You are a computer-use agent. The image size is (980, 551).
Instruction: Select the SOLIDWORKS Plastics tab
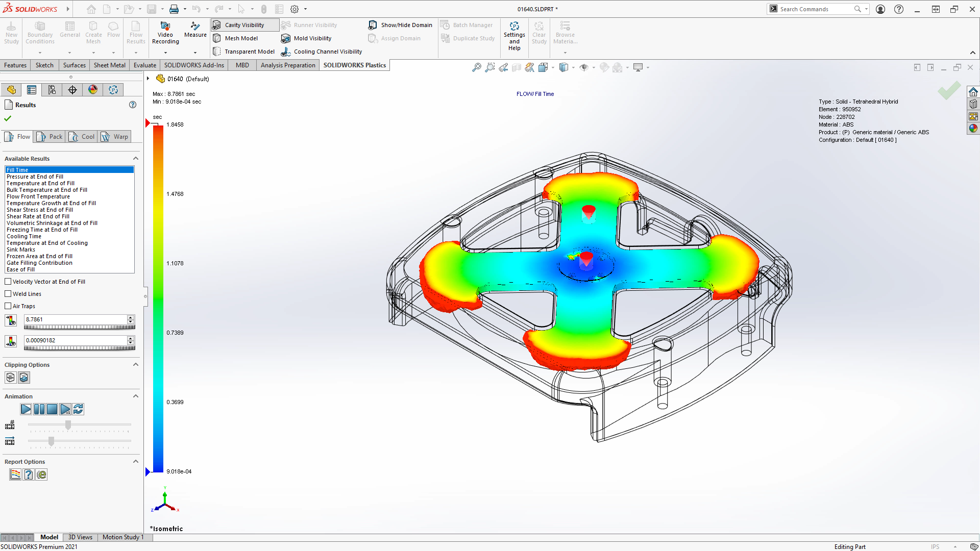(354, 65)
